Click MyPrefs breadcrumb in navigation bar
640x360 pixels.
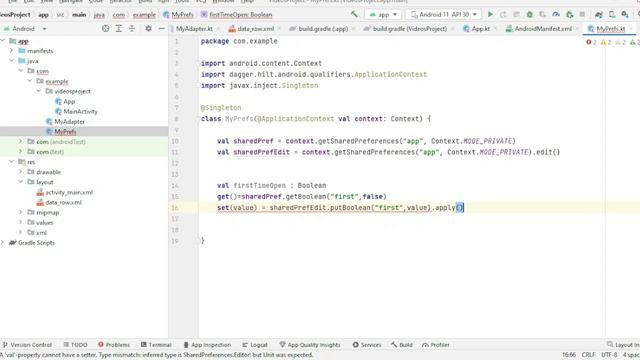pyautogui.click(x=178, y=14)
